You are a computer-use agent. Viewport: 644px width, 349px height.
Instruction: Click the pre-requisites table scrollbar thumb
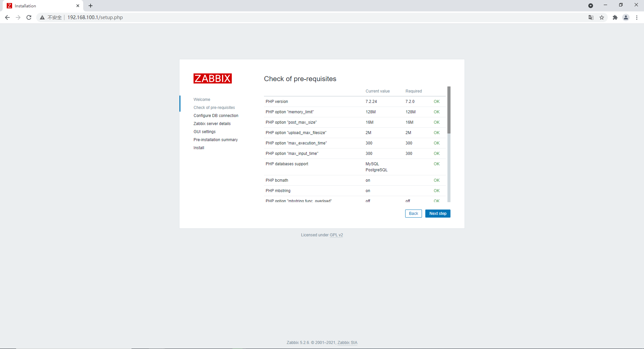click(449, 110)
